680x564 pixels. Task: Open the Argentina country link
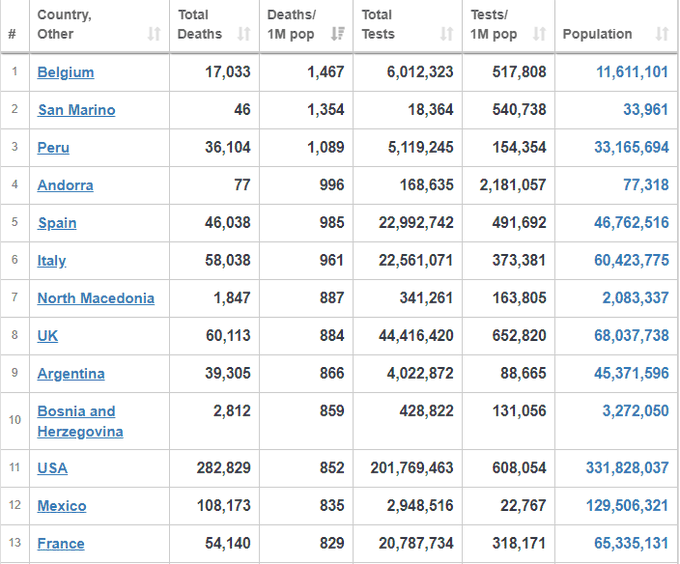tap(71, 374)
